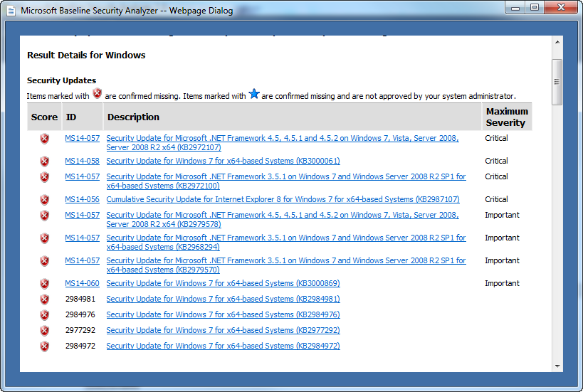Click the red shield icon beside KB3000061
Image resolution: width=583 pixels, height=392 pixels.
click(45, 161)
